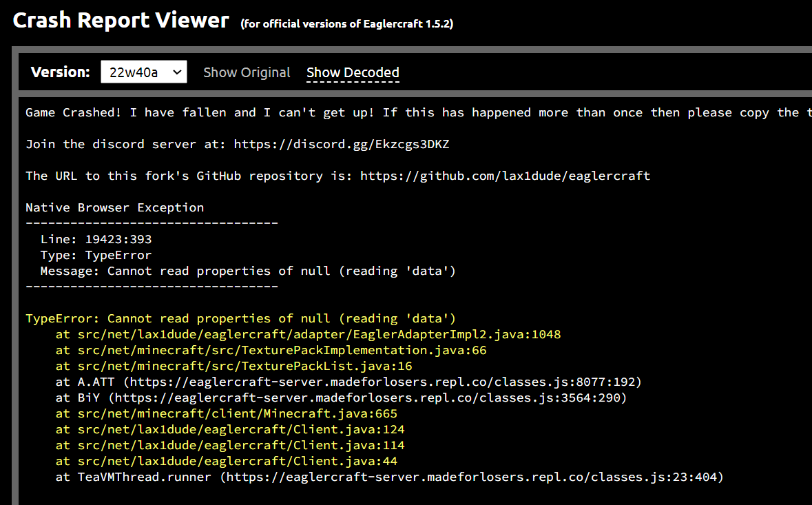Click the github.com/lax1dude/eaglercraft URL text
This screenshot has height=505, width=812.
tap(505, 176)
